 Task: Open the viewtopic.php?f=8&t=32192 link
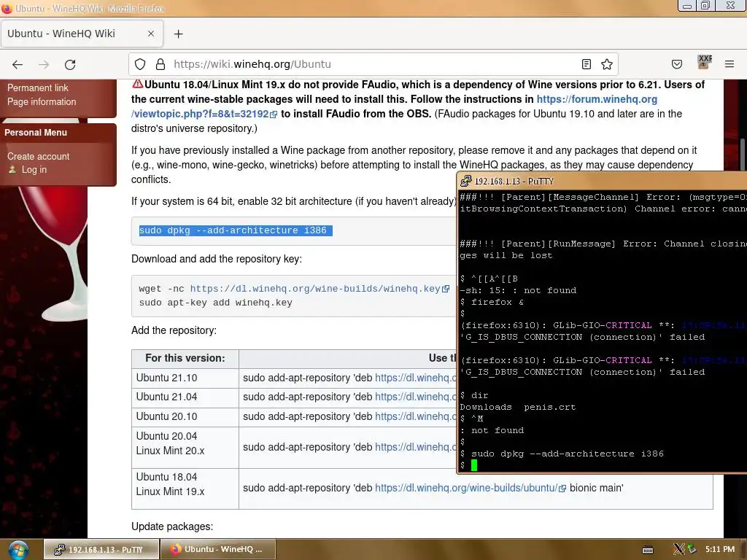[200, 114]
